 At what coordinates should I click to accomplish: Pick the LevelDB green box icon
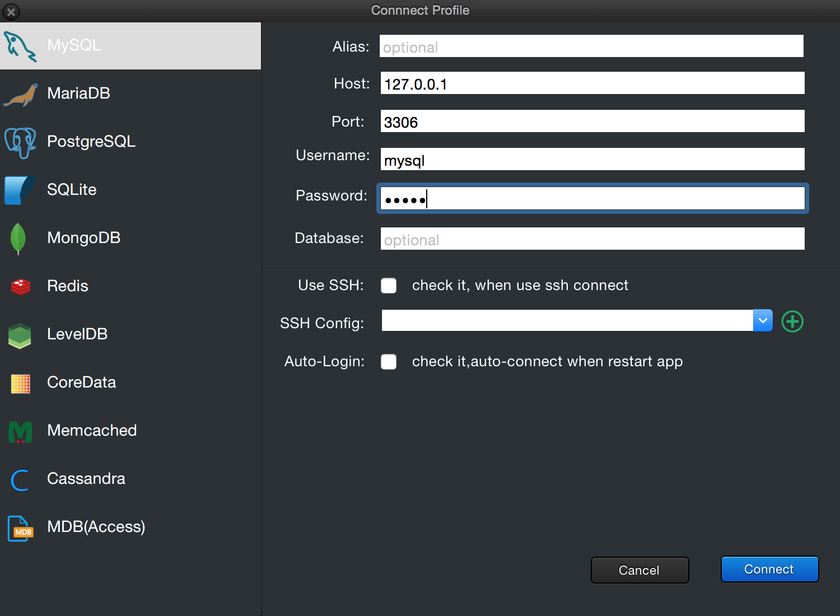tap(20, 335)
